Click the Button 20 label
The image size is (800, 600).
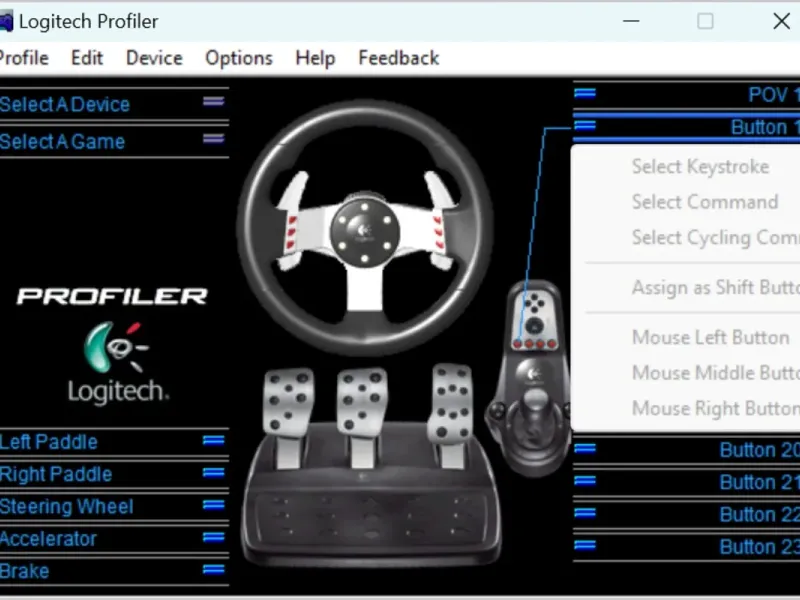[x=759, y=450]
